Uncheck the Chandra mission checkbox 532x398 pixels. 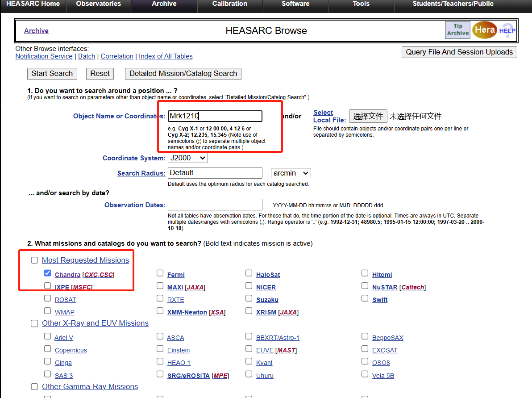(x=47, y=273)
